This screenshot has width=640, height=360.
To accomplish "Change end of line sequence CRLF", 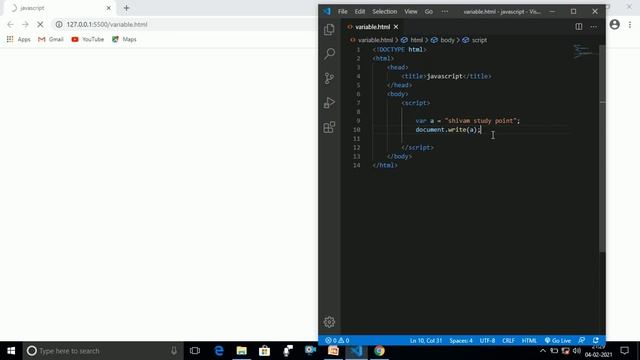I will pos(508,340).
